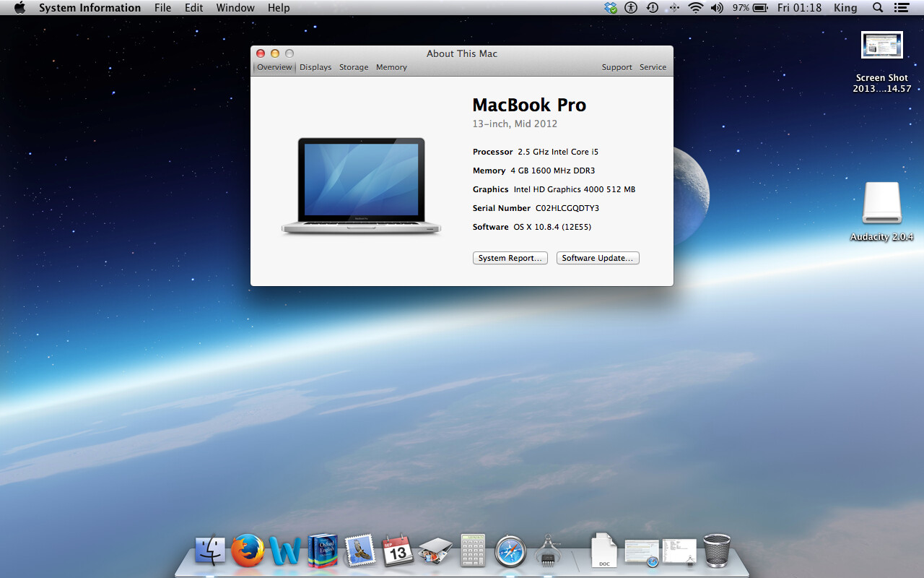Click the MacBook Pro heading

529,105
